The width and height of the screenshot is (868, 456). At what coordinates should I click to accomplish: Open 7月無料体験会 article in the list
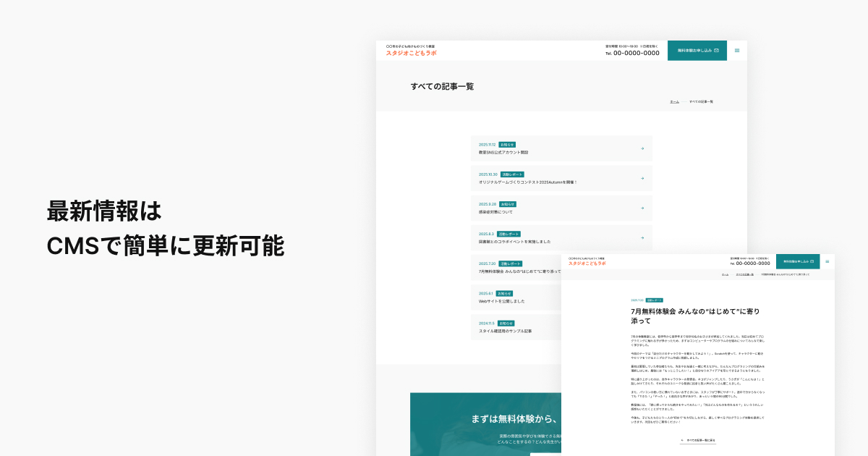coord(519,271)
